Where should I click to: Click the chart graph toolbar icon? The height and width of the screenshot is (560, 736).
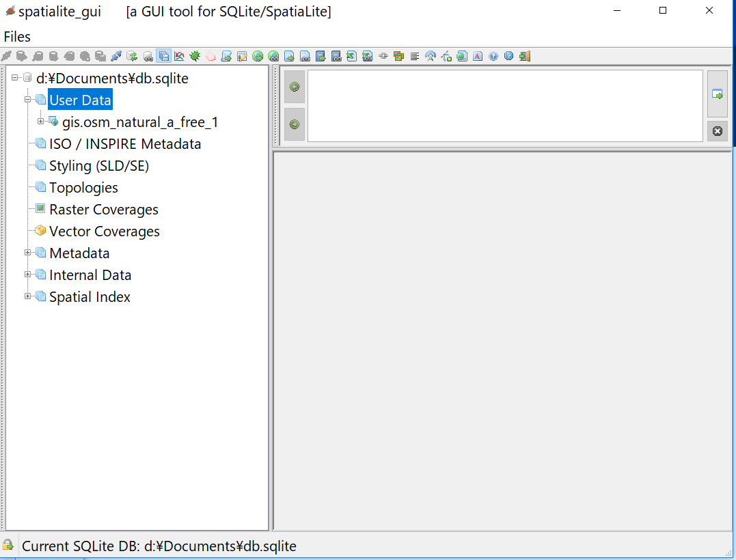pyautogui.click(x=179, y=56)
